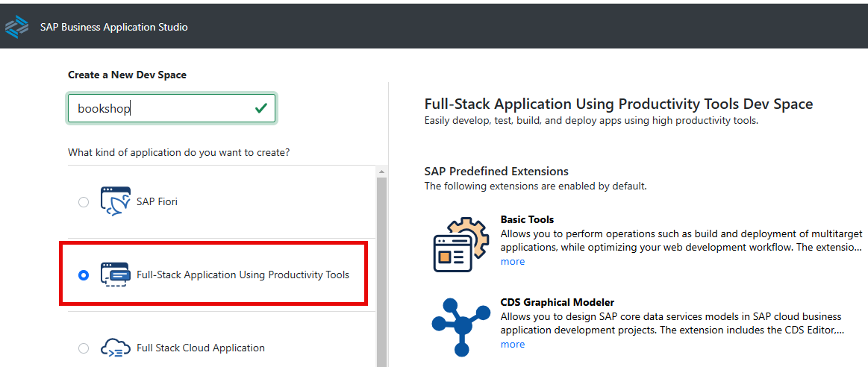
Task: Click the 'SAP Fiori' label
Action: click(x=157, y=201)
